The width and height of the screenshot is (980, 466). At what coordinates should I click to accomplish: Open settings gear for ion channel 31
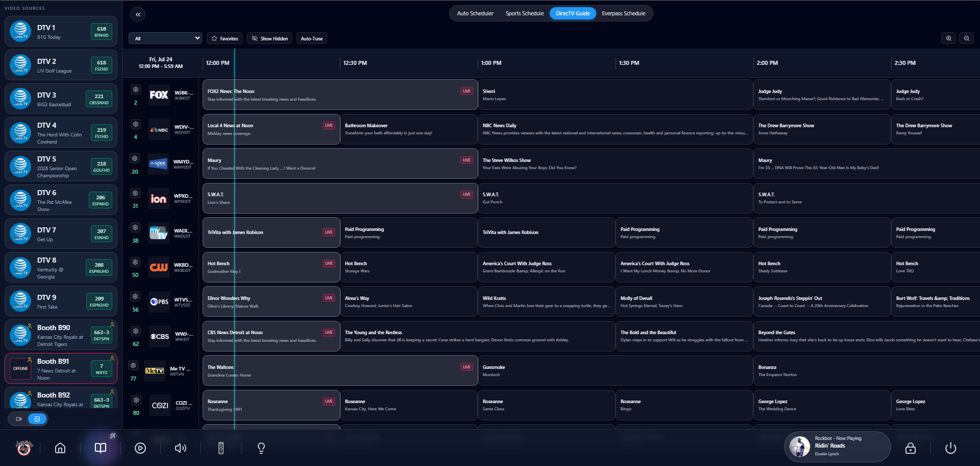click(x=135, y=193)
